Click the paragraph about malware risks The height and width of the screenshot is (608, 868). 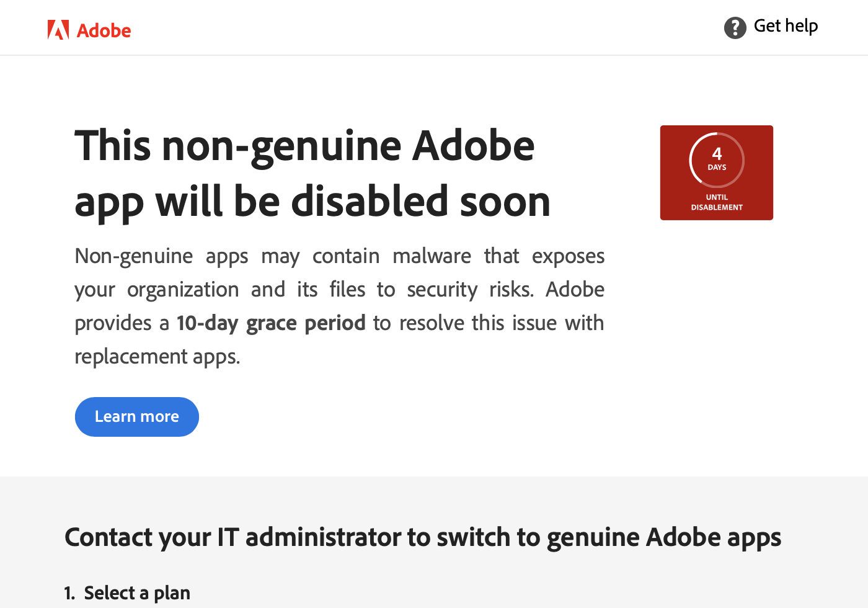[339, 305]
